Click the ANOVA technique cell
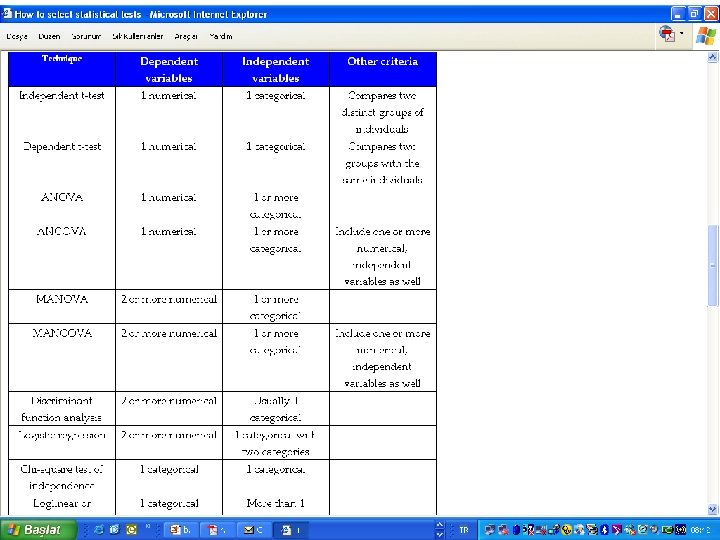The width and height of the screenshot is (720, 540). [62, 197]
